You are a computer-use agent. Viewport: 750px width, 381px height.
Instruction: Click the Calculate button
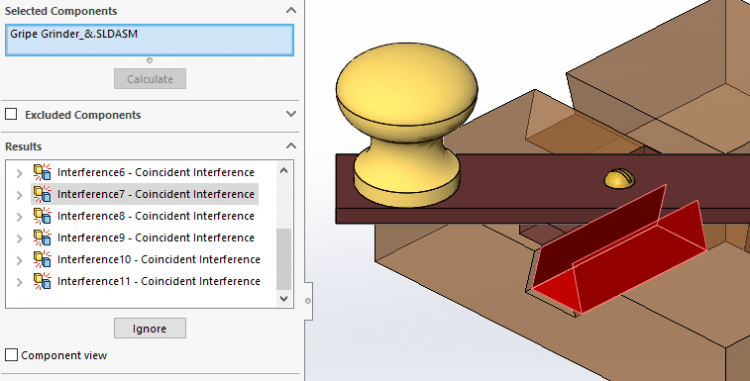point(150,79)
